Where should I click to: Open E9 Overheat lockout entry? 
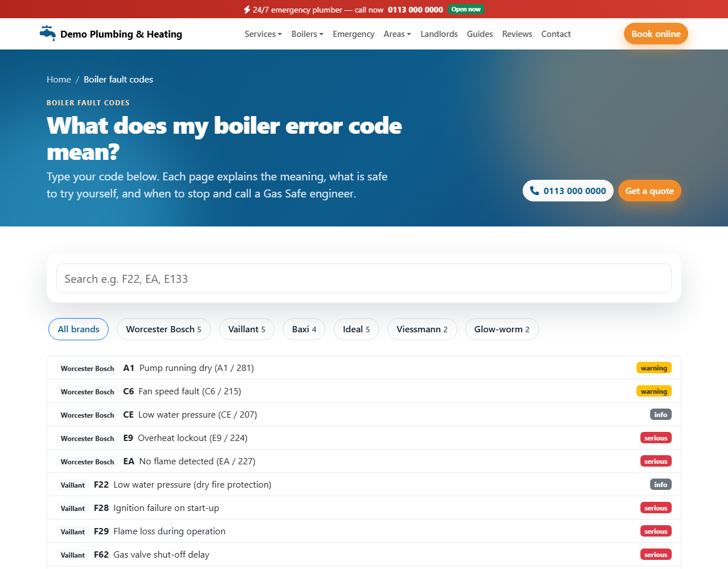click(364, 438)
